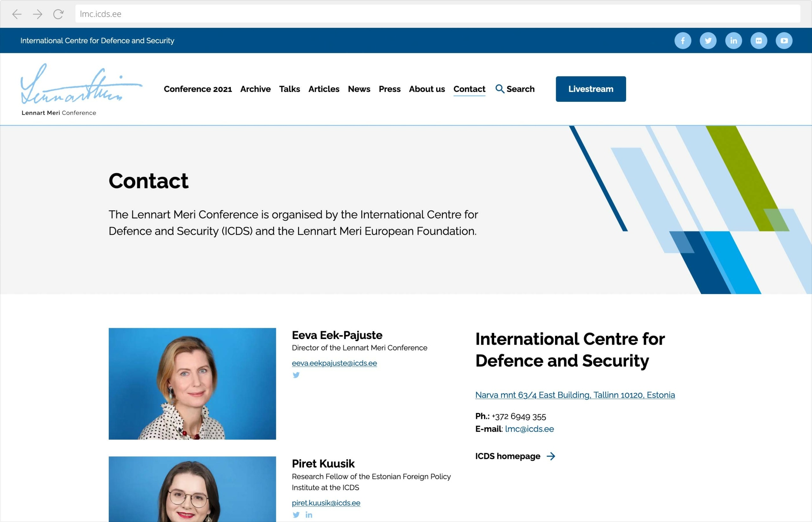Viewport: 812px width, 522px height.
Task: Open Piret Kuusik's LinkedIn icon
Action: [x=309, y=514]
